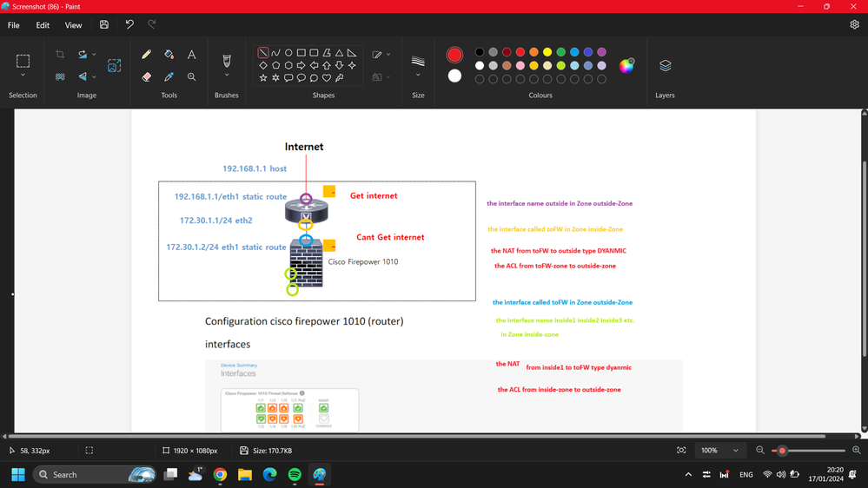The width and height of the screenshot is (868, 488).
Task: Open the 100% zoom level dropdown
Action: [x=719, y=451]
